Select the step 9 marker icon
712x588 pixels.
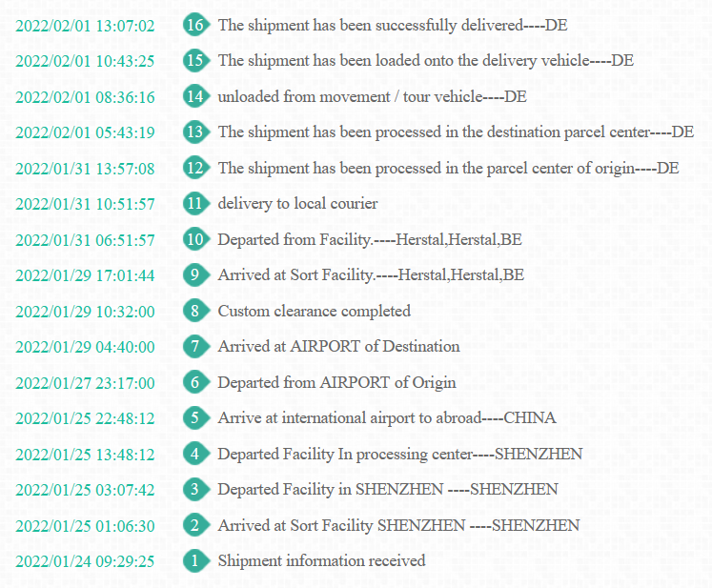[196, 274]
